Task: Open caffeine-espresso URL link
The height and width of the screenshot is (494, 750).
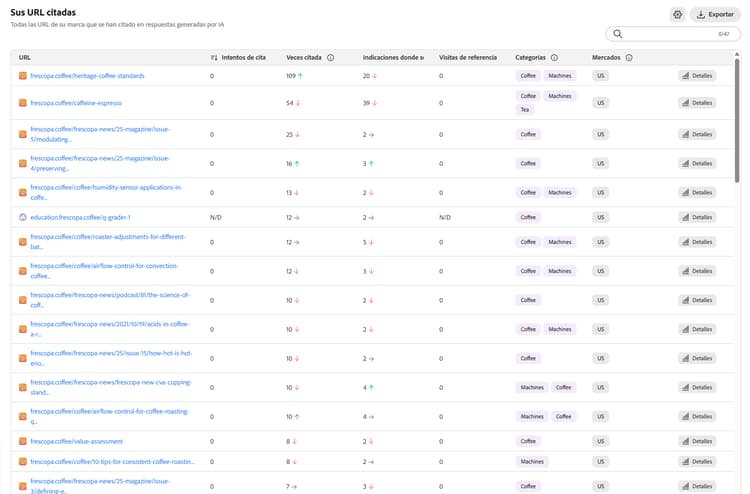Action: [x=76, y=103]
